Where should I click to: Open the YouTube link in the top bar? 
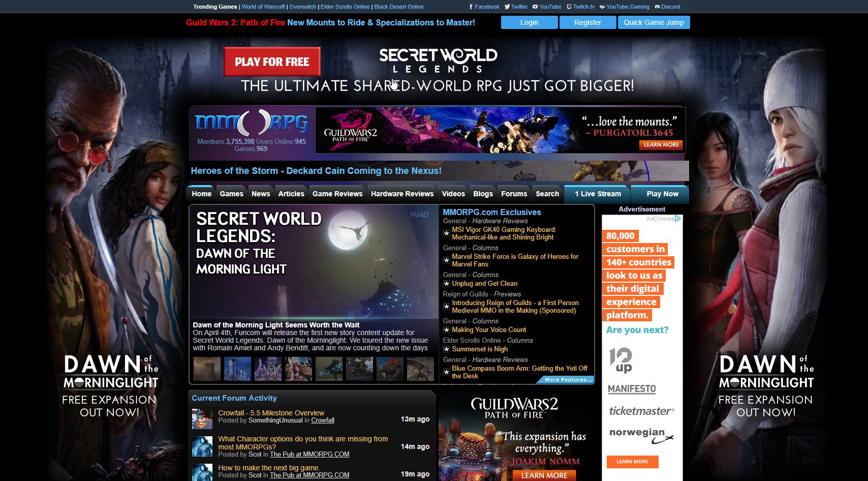(x=547, y=7)
